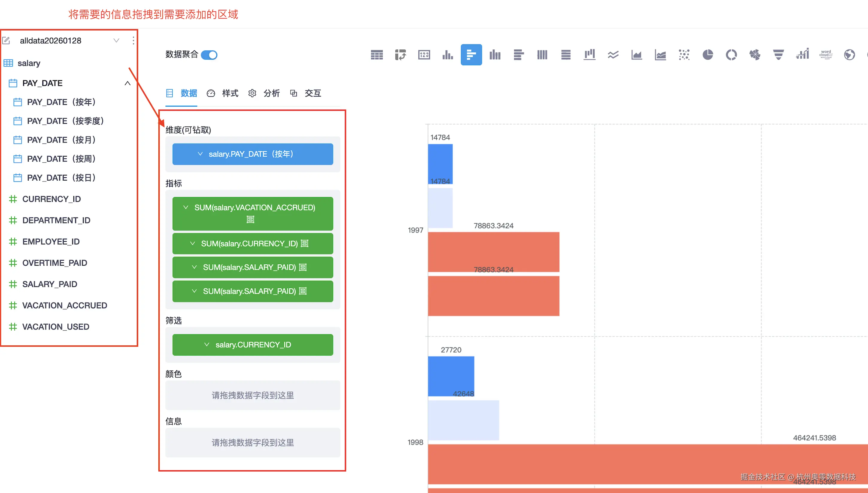Click the map globe chart icon
The width and height of the screenshot is (868, 493).
tap(849, 55)
